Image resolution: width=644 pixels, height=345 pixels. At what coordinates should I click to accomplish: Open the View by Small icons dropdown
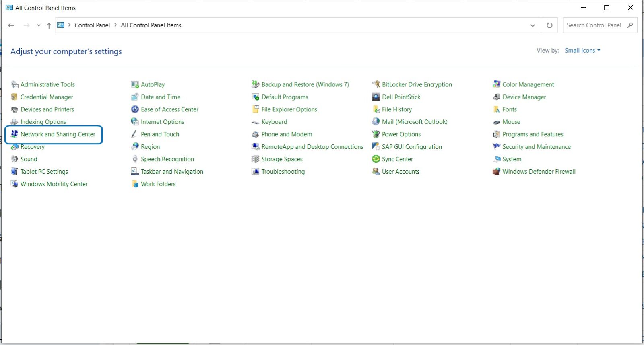pos(582,51)
